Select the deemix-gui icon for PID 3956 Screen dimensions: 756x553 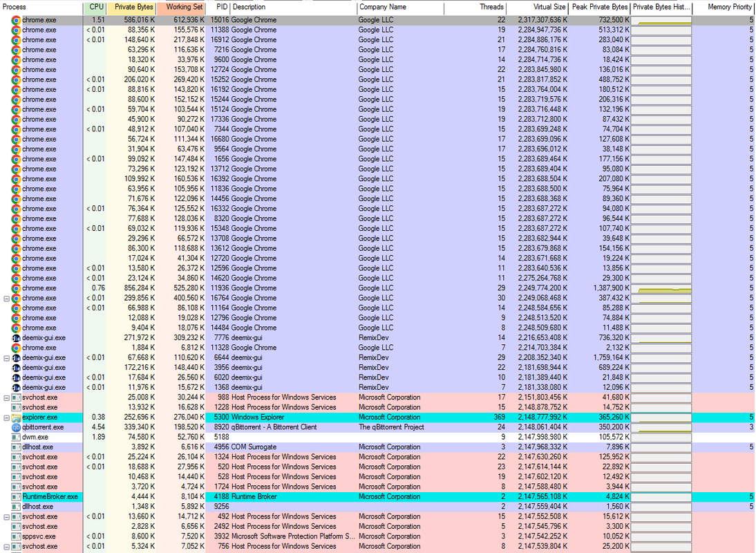pyautogui.click(x=16, y=367)
